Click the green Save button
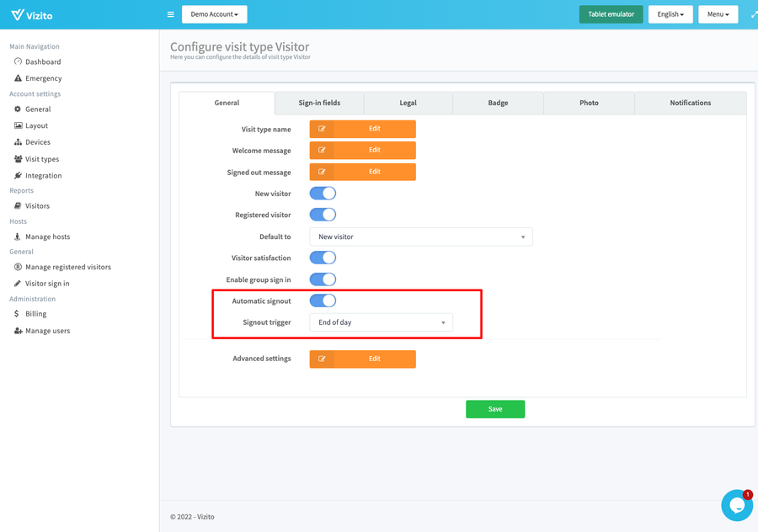 (495, 409)
